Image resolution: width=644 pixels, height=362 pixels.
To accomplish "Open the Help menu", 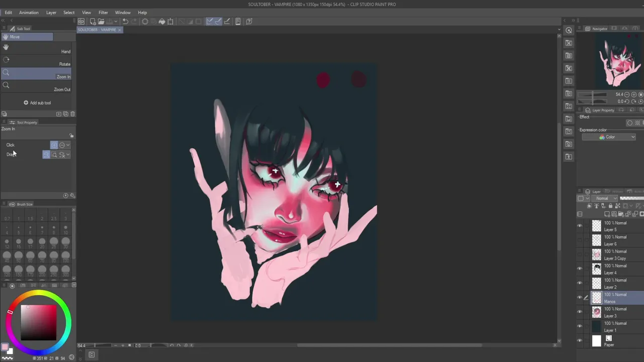I will 142,13.
